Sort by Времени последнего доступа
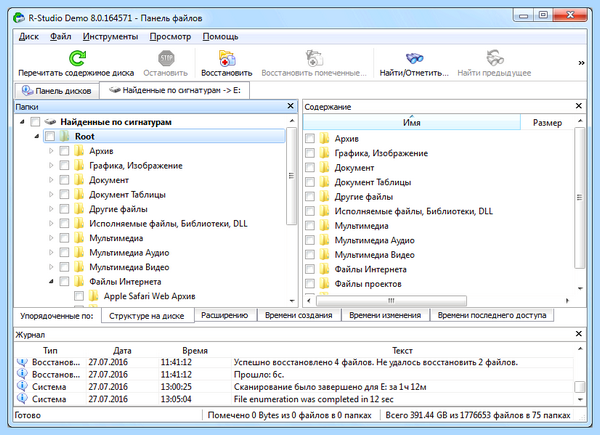The image size is (600, 435). [x=492, y=315]
